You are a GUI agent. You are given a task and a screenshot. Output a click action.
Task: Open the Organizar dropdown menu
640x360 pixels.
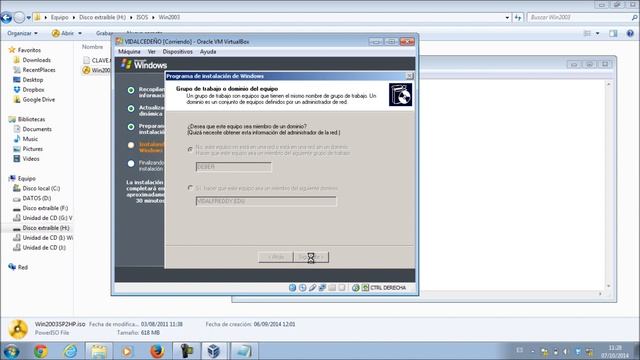pos(22,33)
